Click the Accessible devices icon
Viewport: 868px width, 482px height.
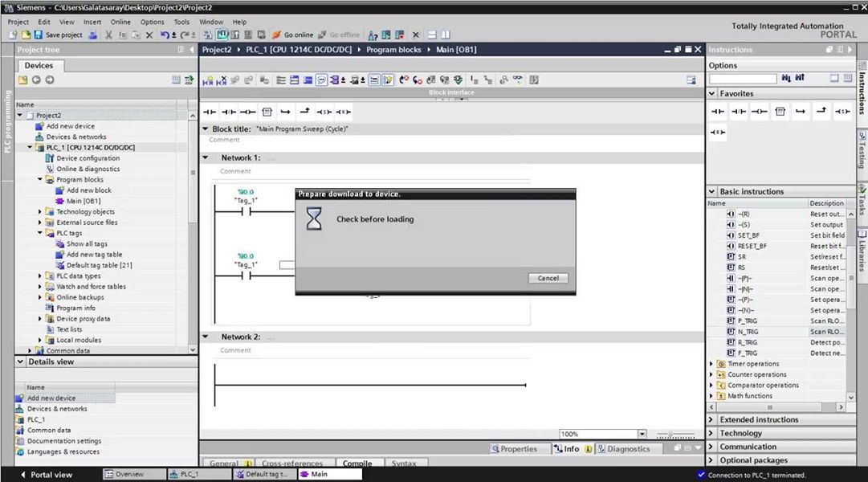point(373,35)
